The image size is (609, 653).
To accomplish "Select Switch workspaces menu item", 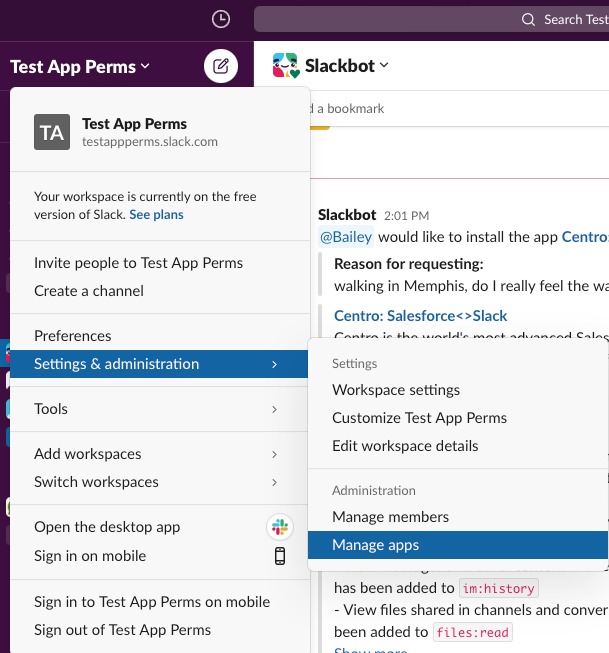I will (160, 482).
